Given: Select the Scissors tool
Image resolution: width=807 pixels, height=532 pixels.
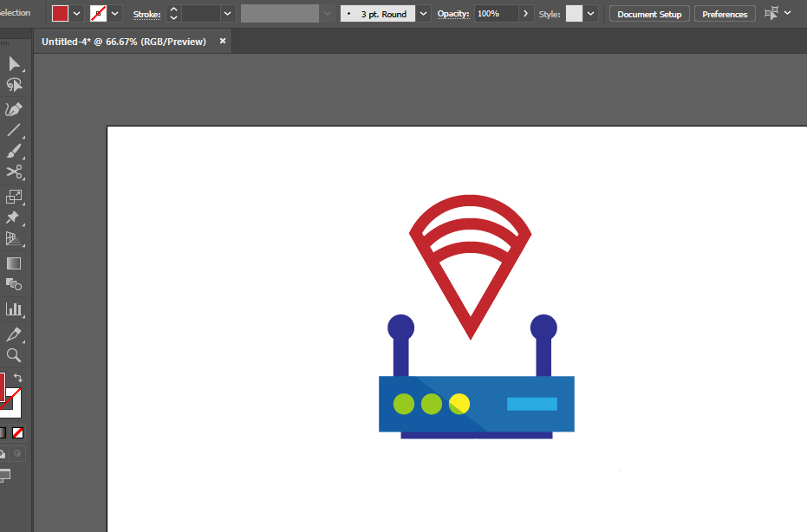Looking at the screenshot, I should pyautogui.click(x=14, y=172).
